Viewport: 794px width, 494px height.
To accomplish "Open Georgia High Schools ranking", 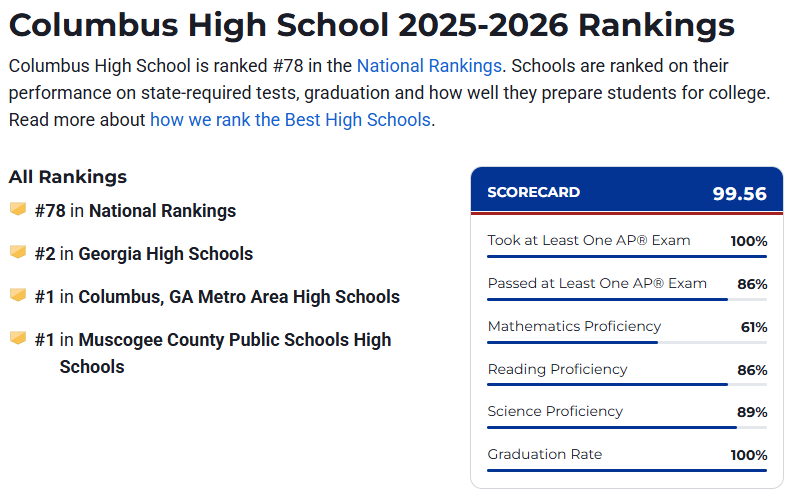I will [165, 254].
